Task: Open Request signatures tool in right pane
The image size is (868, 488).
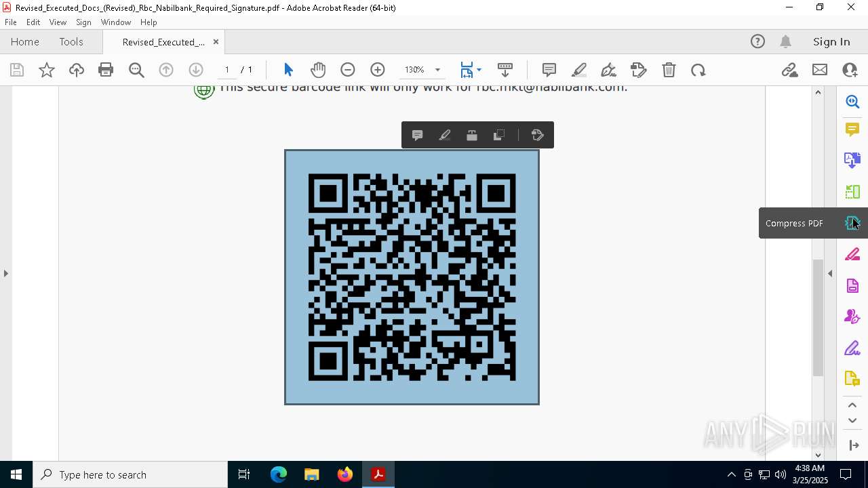Action: tap(852, 317)
